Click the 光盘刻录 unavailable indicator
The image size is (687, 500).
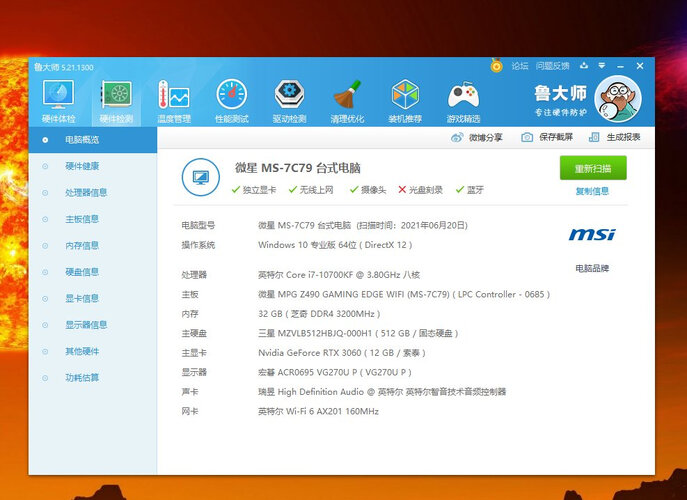tap(420, 190)
